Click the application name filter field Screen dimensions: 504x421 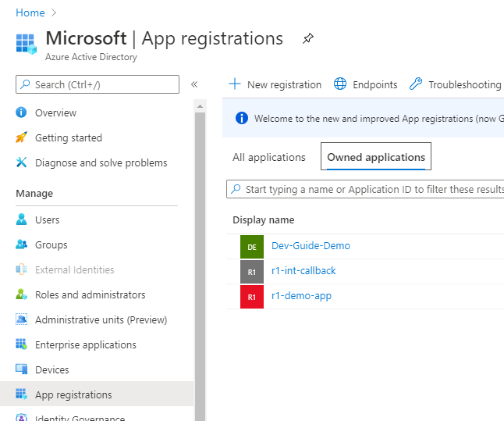coord(365,189)
